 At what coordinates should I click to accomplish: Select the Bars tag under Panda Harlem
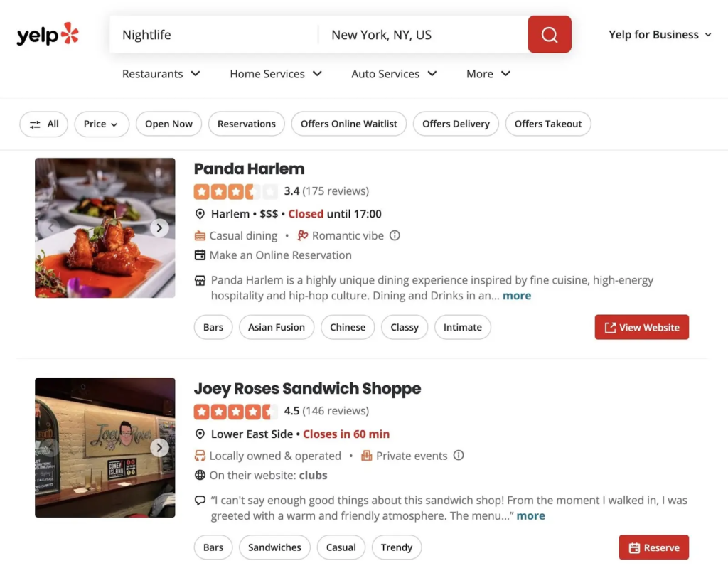213,327
